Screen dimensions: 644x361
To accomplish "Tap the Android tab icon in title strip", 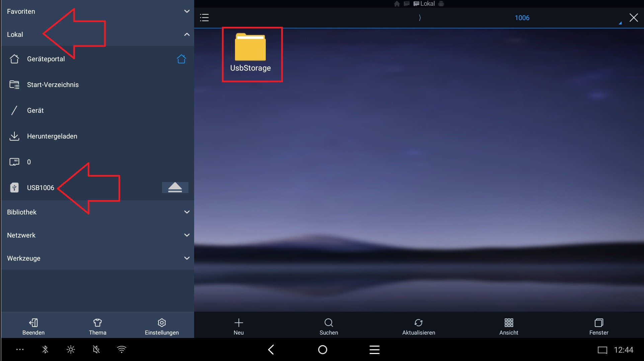I will coord(441,4).
